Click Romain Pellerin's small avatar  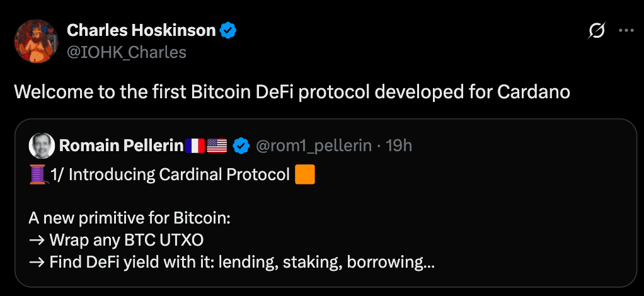click(x=42, y=146)
